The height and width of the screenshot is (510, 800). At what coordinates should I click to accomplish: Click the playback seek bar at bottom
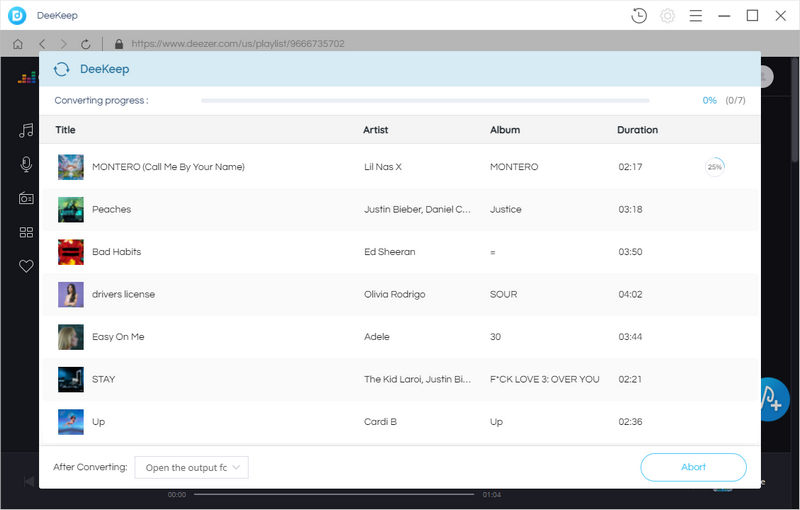point(334,494)
